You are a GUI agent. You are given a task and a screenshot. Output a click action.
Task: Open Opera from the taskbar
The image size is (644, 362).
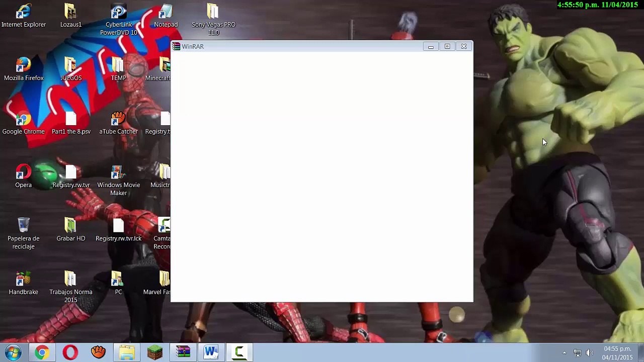tap(70, 352)
